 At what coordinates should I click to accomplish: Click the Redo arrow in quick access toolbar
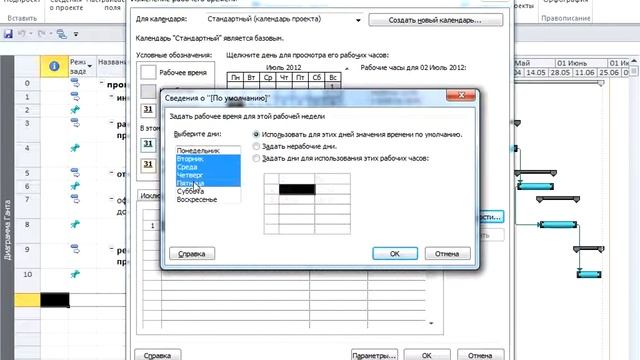point(41,34)
